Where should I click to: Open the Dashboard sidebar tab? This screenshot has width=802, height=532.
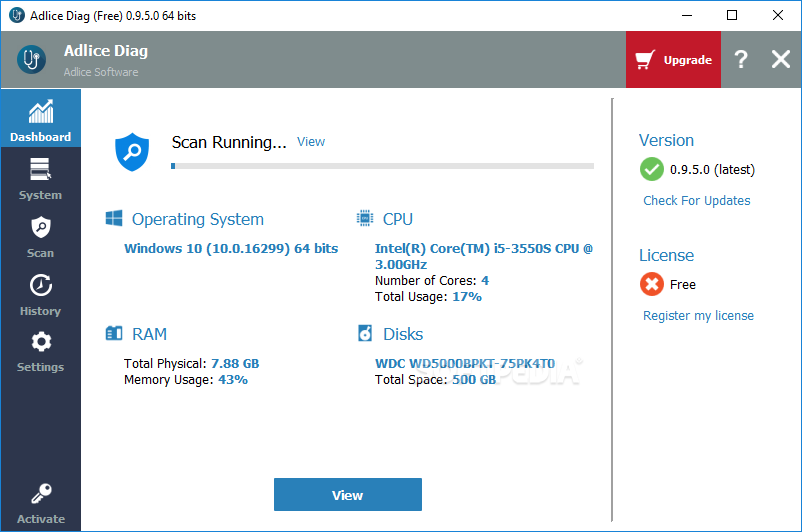40,118
